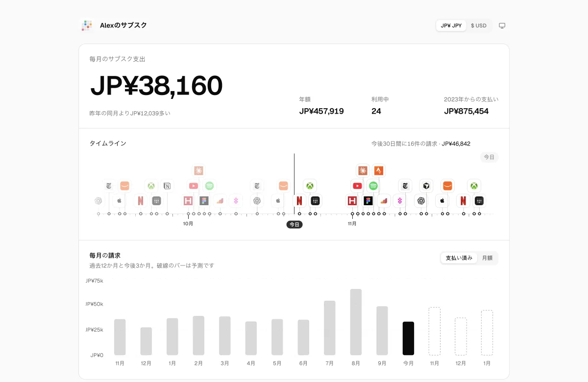Click the faded Figma icon near 10月
Screen dimensions: 588x382
tap(204, 201)
